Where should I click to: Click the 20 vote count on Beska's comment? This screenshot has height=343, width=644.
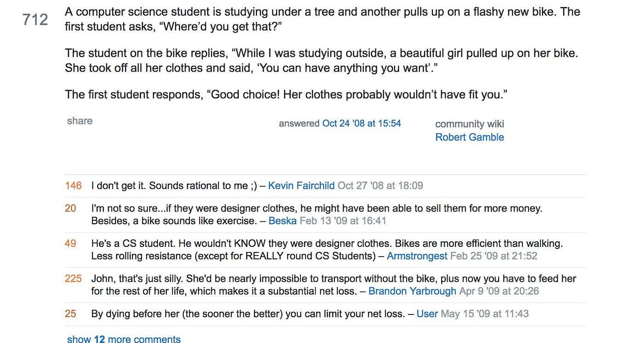tap(70, 209)
